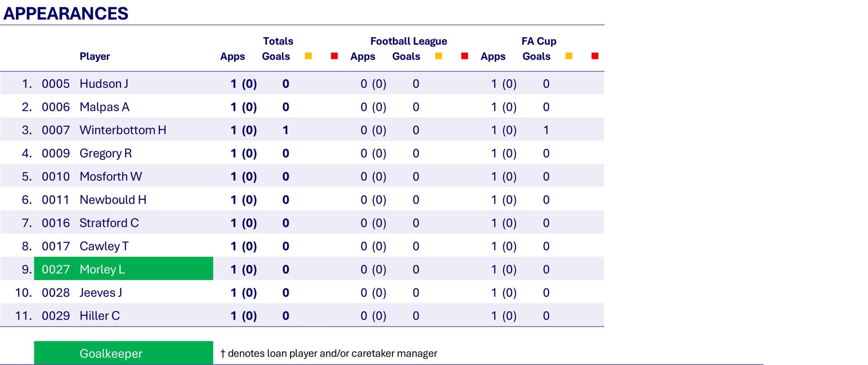
Task: Open player Winterbottom H
Action: 123,130
